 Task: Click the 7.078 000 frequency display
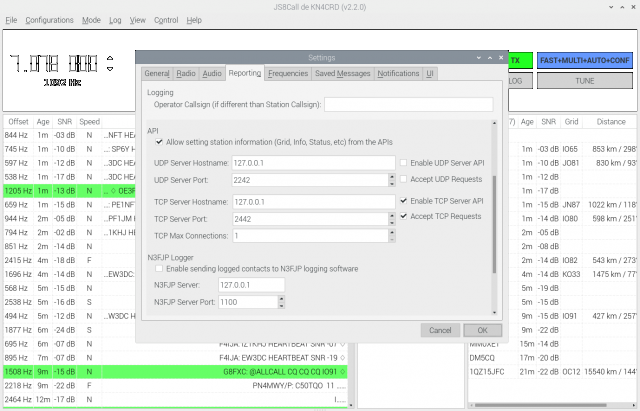pos(53,64)
